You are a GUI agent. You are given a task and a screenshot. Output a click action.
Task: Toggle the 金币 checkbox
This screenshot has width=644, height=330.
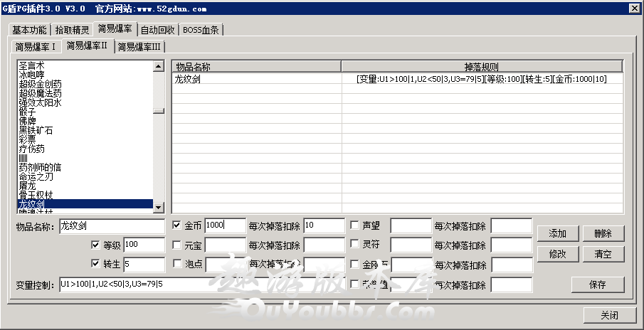(178, 225)
